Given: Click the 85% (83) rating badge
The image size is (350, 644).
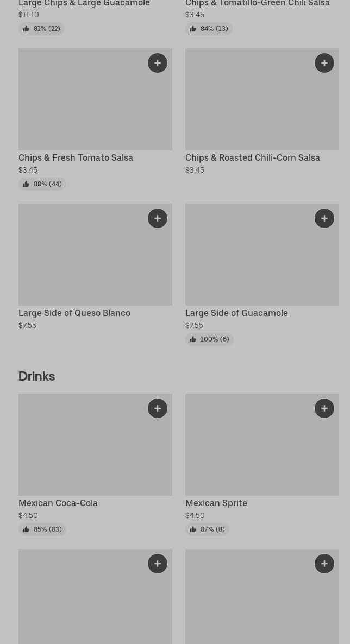Looking at the screenshot, I should pyautogui.click(x=42, y=529).
